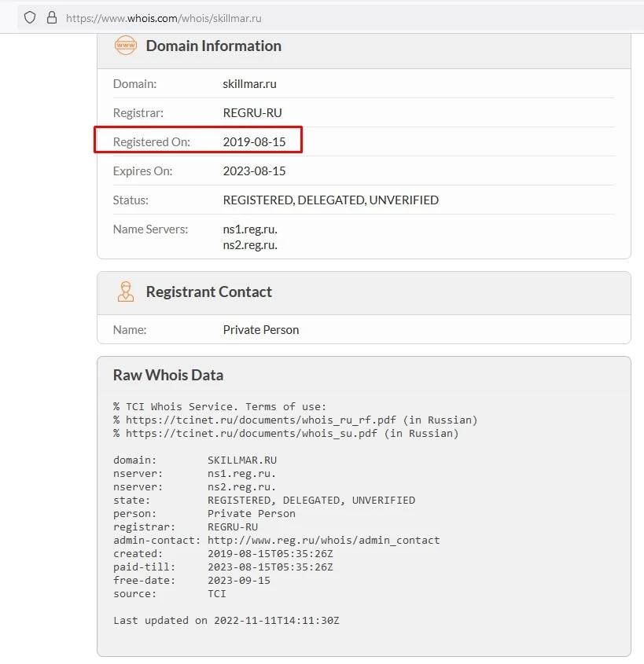Click the Registered On: label
The width and height of the screenshot is (644, 664).
(x=152, y=142)
